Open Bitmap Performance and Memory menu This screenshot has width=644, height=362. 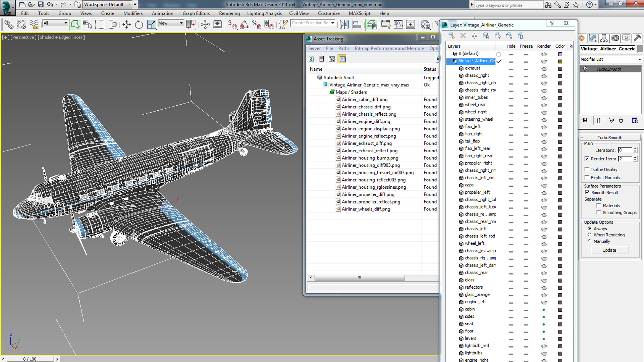[389, 48]
